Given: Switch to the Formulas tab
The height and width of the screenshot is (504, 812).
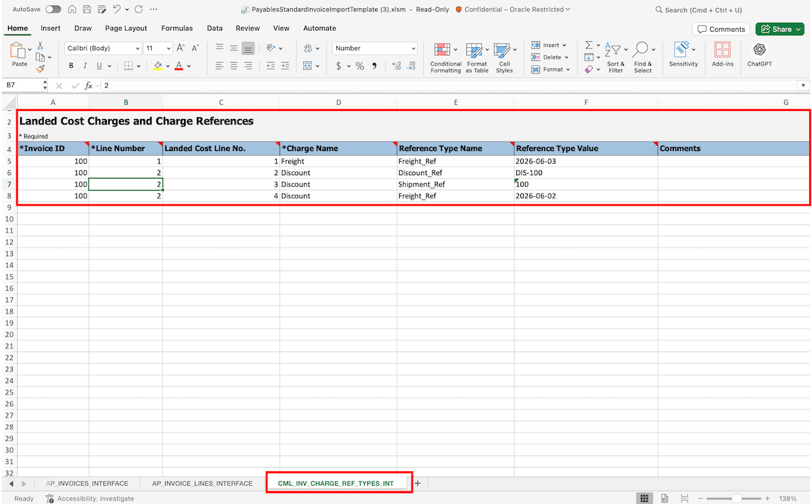Looking at the screenshot, I should pyautogui.click(x=177, y=28).
